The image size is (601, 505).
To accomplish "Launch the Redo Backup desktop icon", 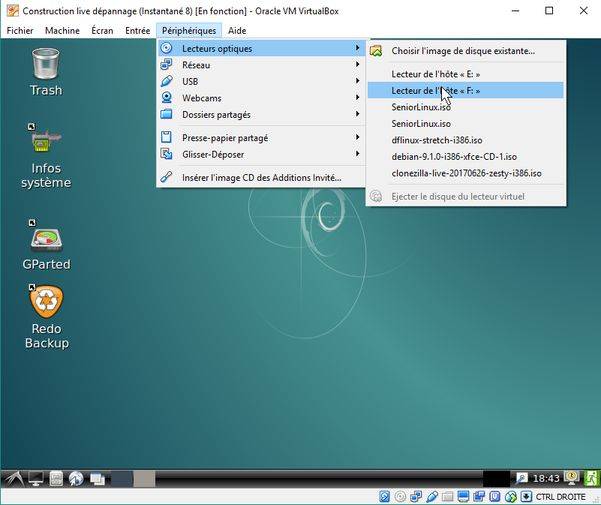I will (46, 317).
